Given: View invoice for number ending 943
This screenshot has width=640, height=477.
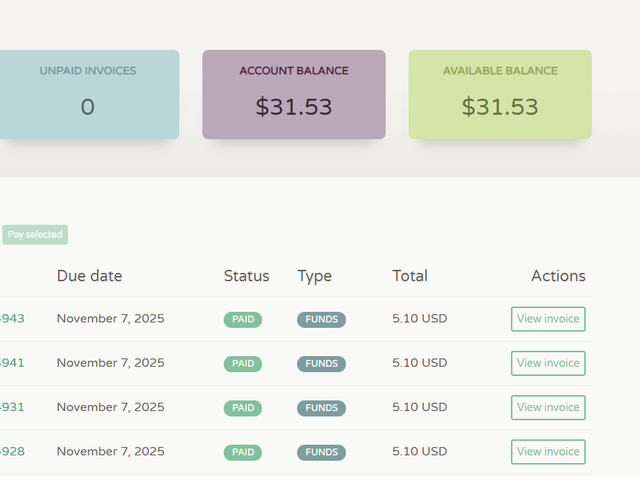Looking at the screenshot, I should click(548, 319).
